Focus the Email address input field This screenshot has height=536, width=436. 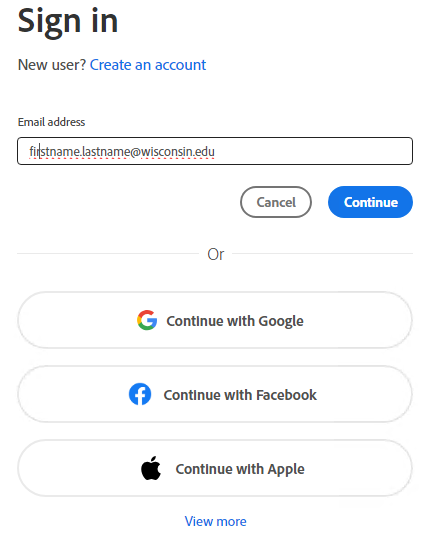click(x=215, y=151)
